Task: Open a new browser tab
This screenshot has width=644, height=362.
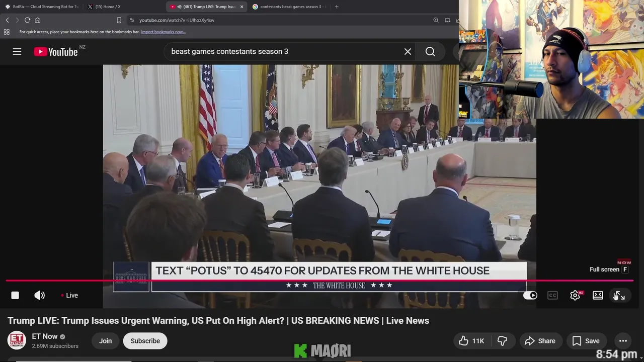Action: (337, 7)
